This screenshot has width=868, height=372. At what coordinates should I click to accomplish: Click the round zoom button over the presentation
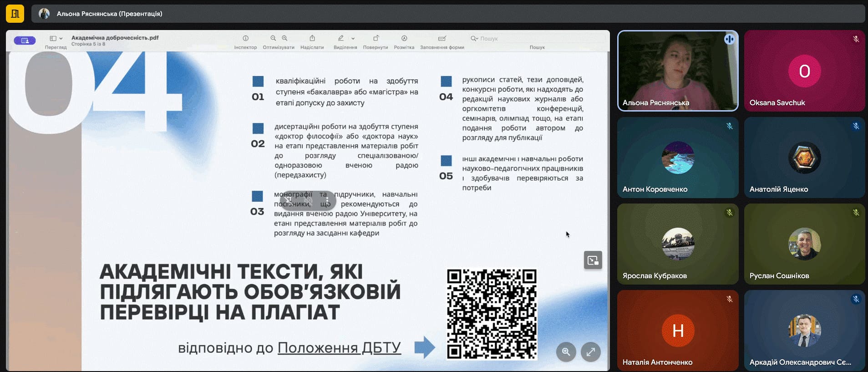(566, 352)
